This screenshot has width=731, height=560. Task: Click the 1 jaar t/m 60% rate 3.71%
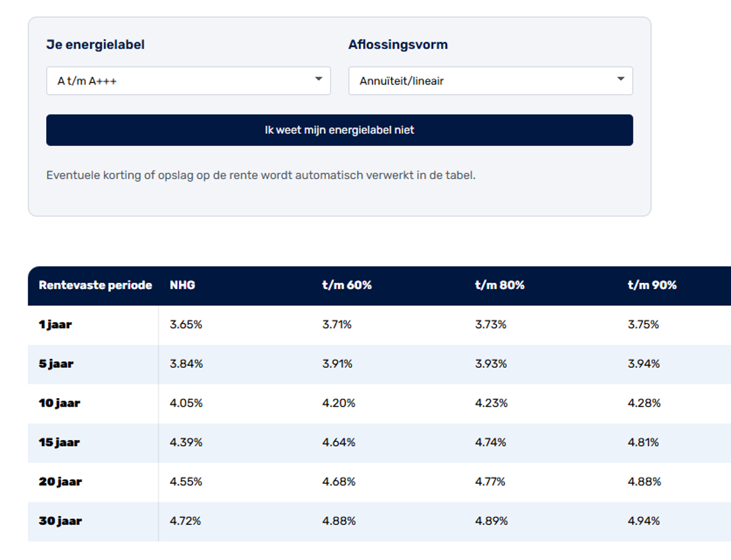pyautogui.click(x=337, y=325)
